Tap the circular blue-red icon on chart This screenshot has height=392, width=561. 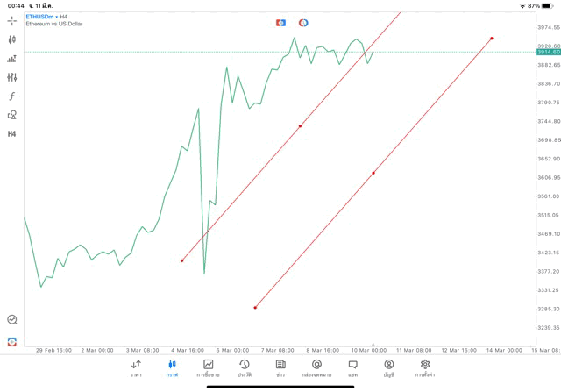click(303, 23)
